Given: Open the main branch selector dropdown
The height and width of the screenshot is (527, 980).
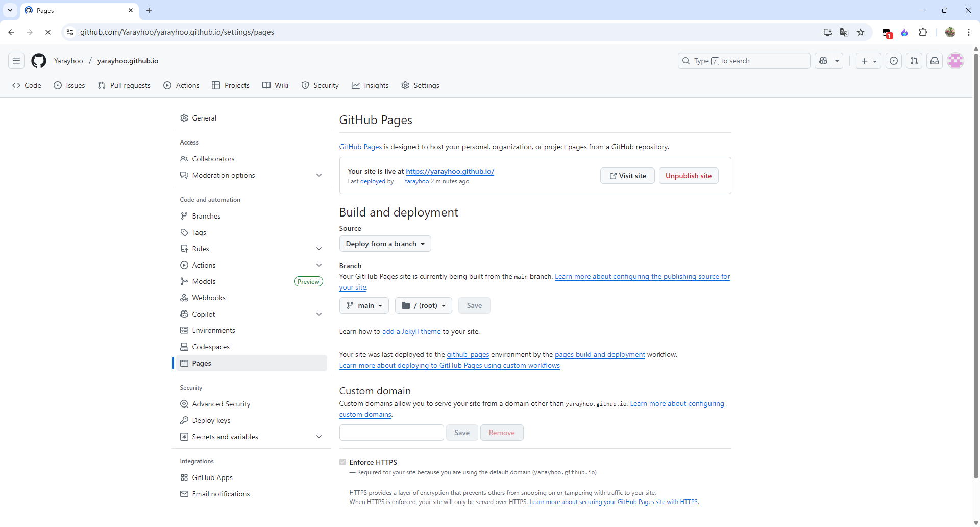Looking at the screenshot, I should click(x=364, y=305).
